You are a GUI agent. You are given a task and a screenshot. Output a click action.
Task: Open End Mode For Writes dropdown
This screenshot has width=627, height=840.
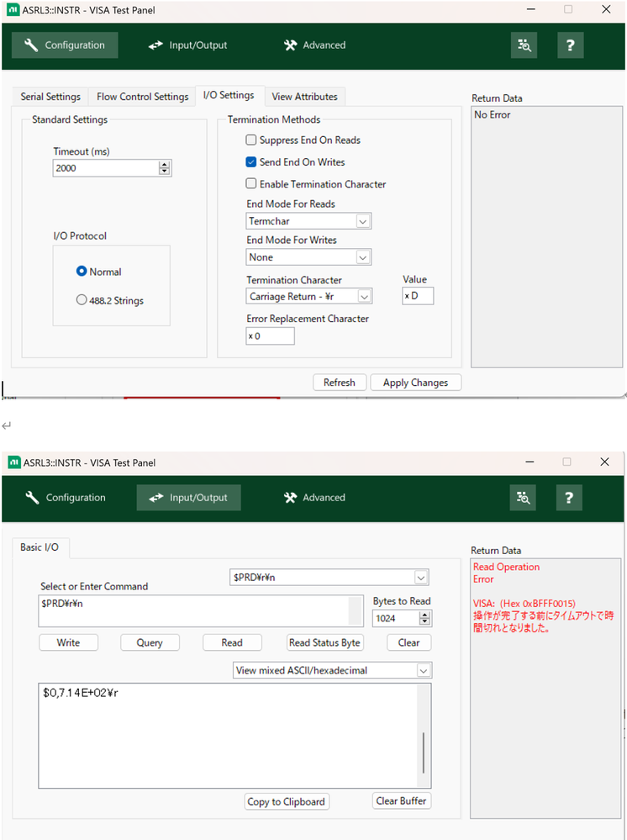[308, 257]
